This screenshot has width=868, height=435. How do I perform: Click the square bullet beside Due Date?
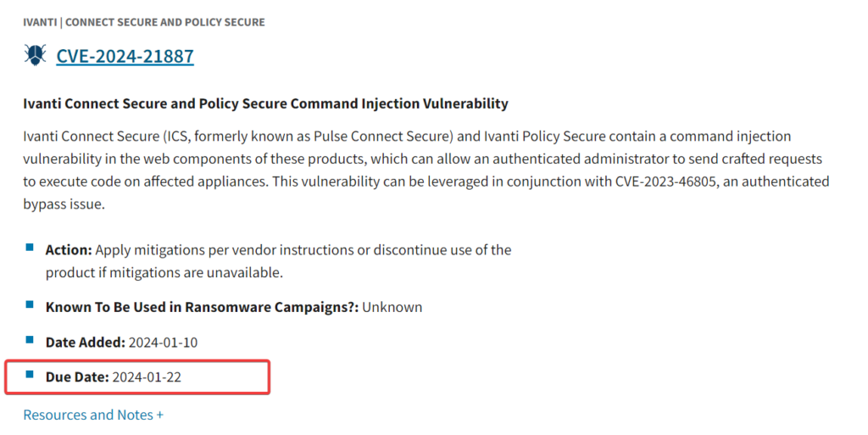coord(30,374)
